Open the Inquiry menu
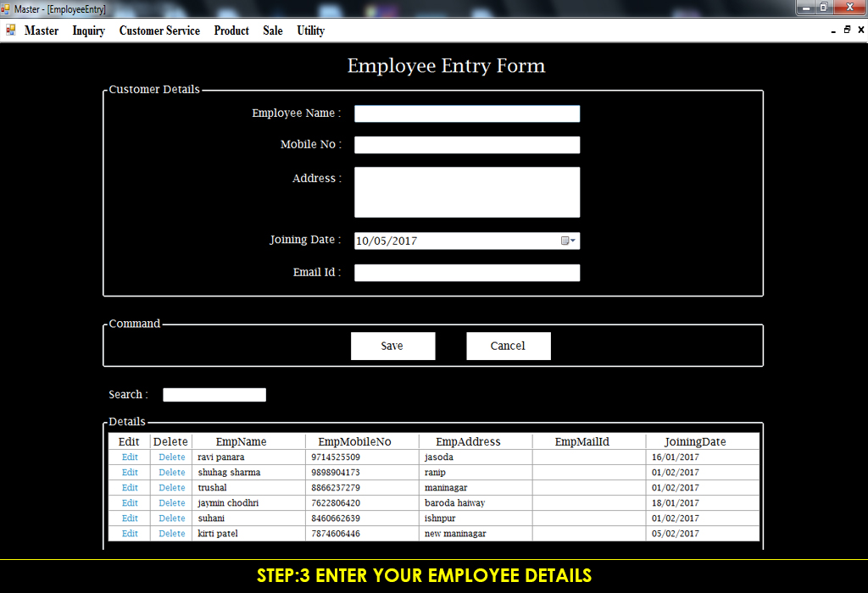This screenshot has width=868, height=593. pyautogui.click(x=88, y=30)
